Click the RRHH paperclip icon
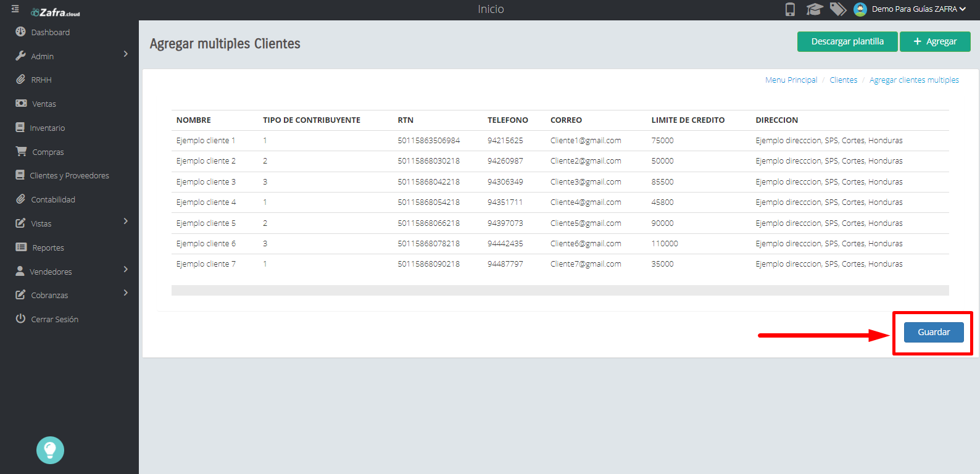This screenshot has width=980, height=474. click(x=20, y=80)
